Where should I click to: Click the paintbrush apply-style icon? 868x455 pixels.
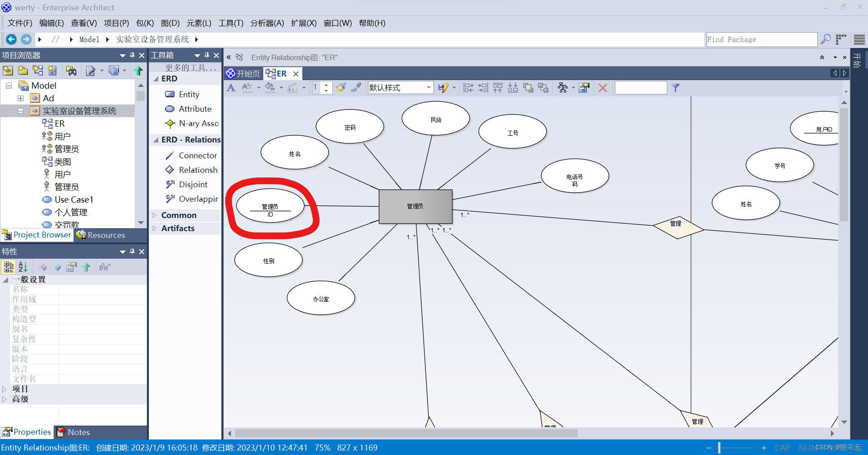click(340, 88)
